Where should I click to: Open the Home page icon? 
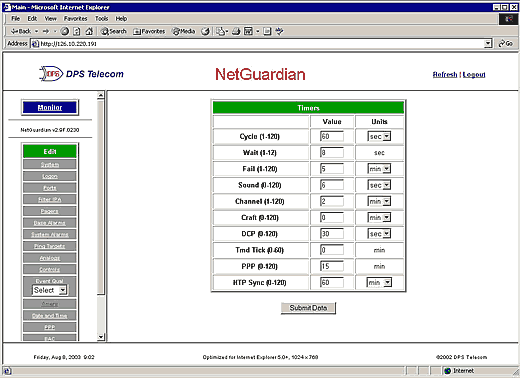click(x=89, y=31)
